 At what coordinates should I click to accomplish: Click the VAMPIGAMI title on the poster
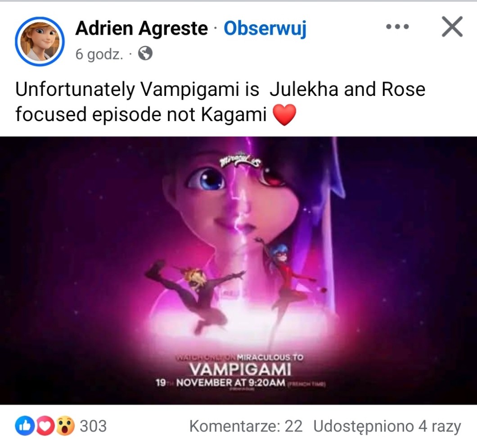click(x=240, y=370)
